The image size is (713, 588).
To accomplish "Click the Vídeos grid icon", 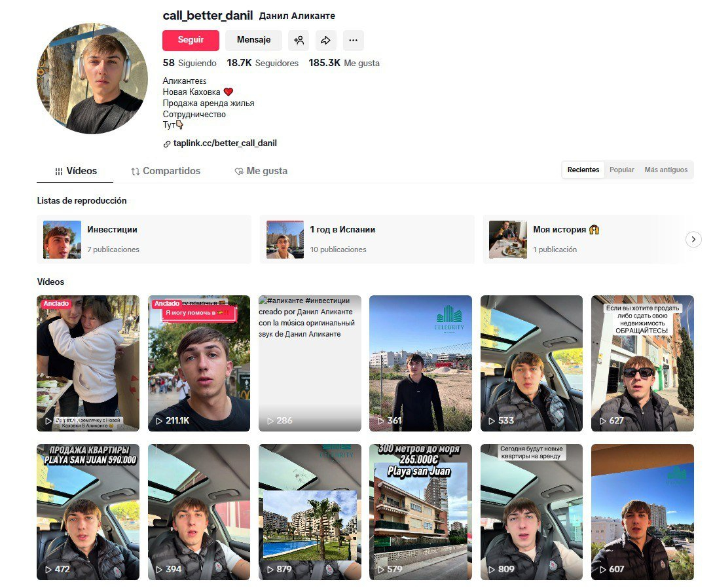I will (59, 172).
